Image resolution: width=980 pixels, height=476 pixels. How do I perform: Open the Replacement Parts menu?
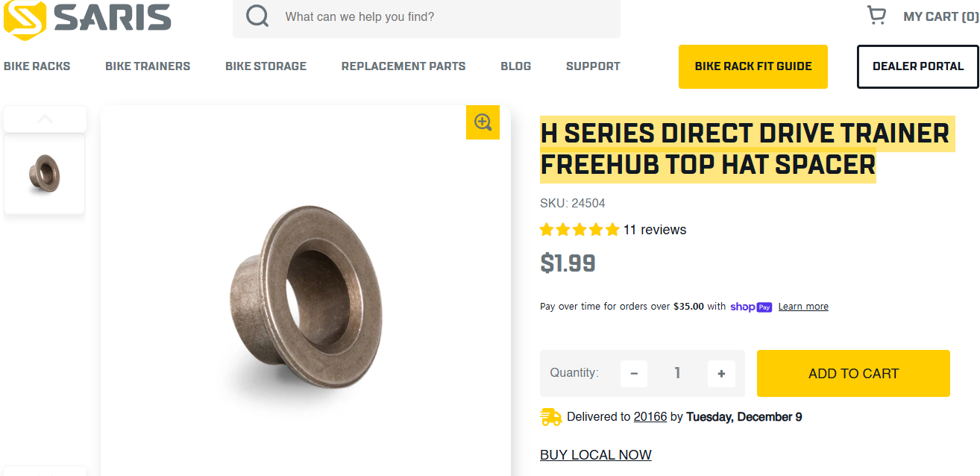[x=403, y=66]
